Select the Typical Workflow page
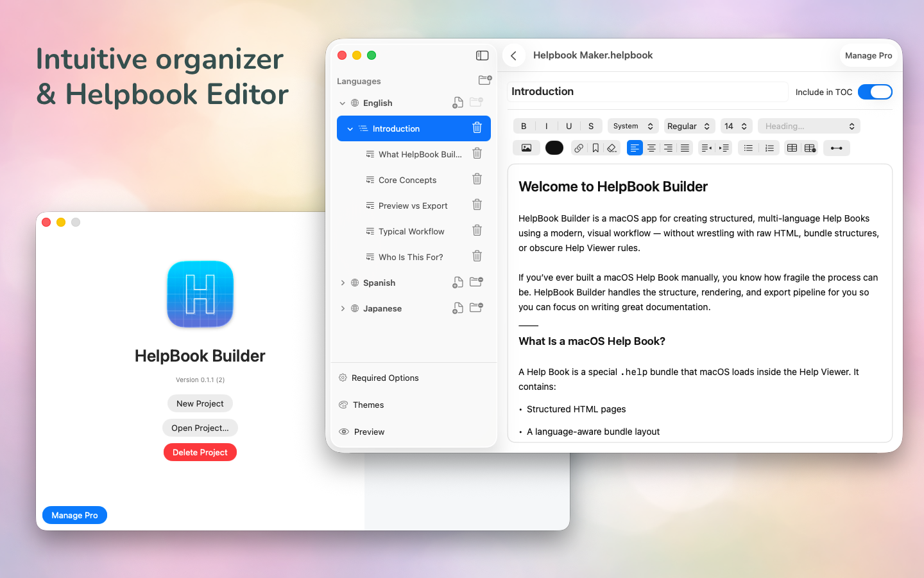The height and width of the screenshot is (578, 924). (x=411, y=231)
